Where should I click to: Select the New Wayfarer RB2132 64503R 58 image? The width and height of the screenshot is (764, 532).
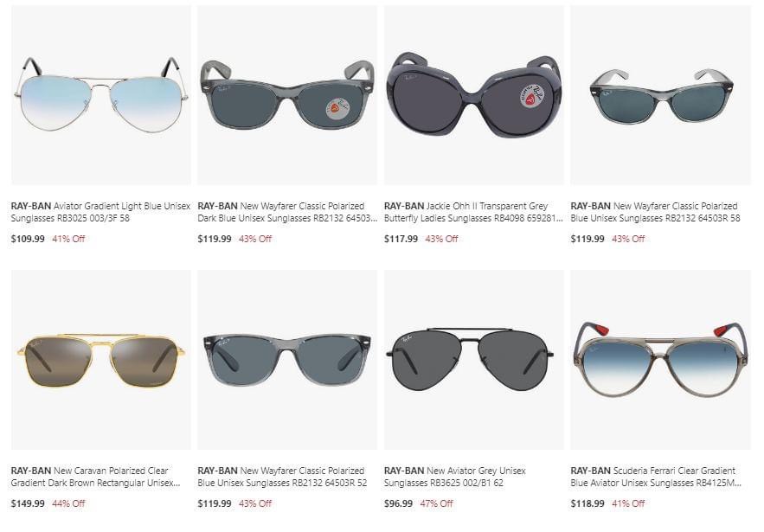pos(661,95)
